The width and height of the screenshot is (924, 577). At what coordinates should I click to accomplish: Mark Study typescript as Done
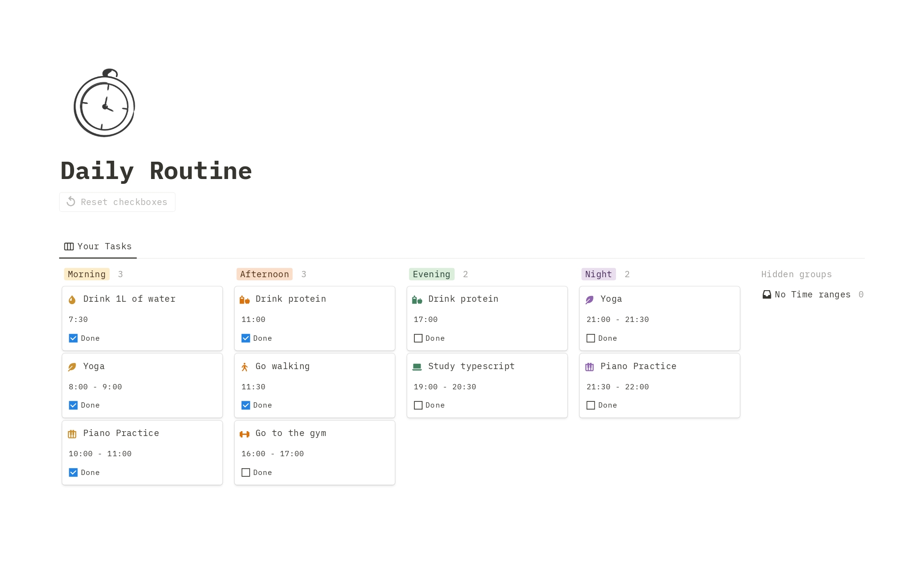418,405
